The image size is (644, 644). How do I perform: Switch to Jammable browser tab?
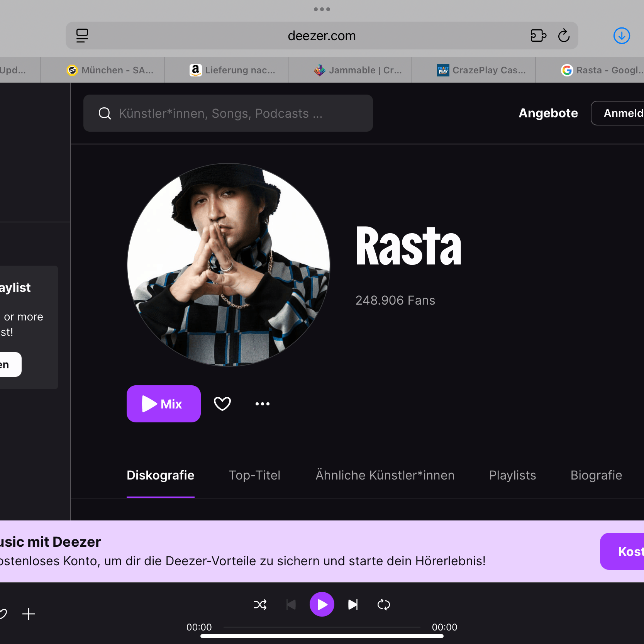click(350, 70)
